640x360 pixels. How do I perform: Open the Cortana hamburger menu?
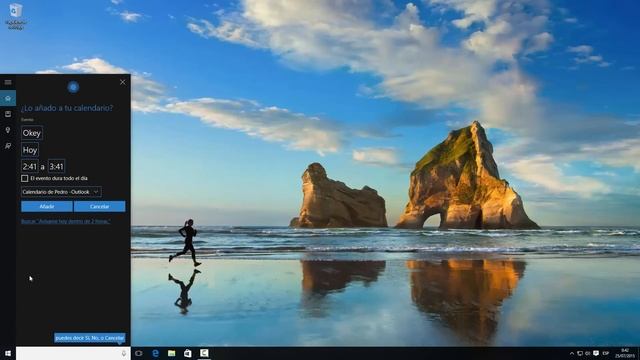pyautogui.click(x=8, y=82)
